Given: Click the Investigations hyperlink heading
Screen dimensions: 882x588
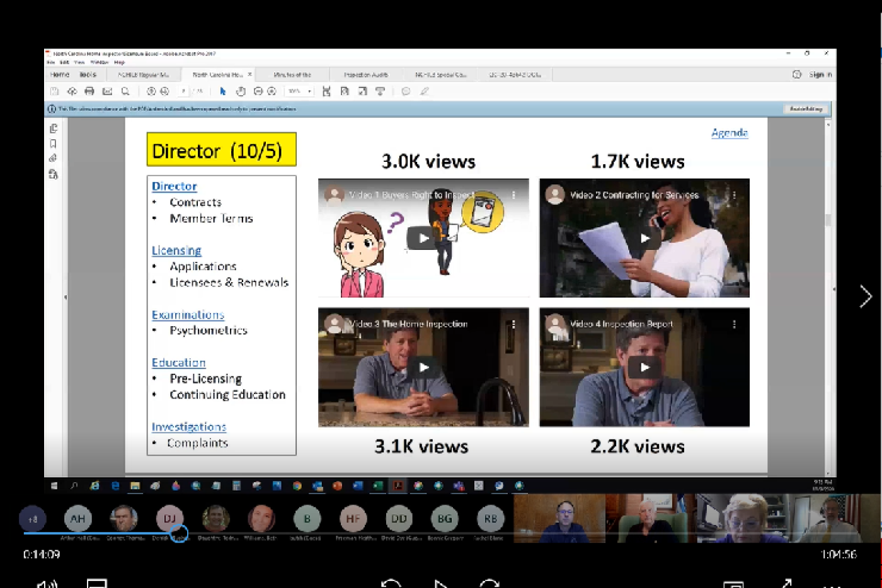Looking at the screenshot, I should (189, 427).
